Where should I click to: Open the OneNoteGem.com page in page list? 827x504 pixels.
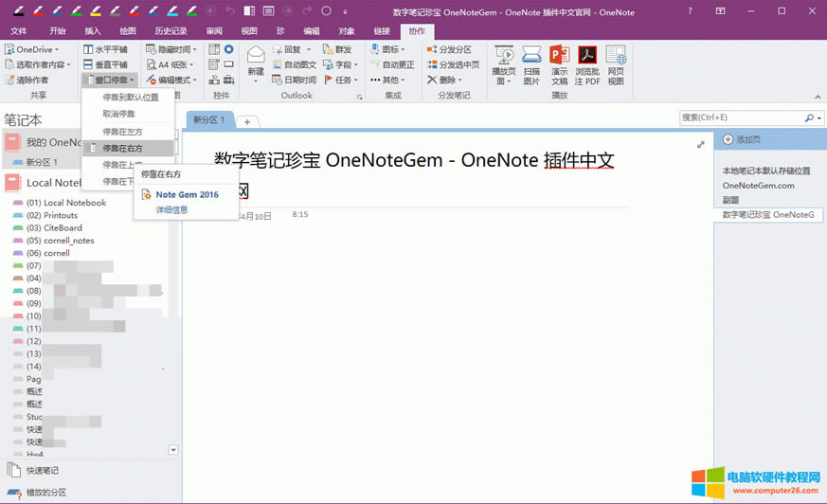point(759,186)
